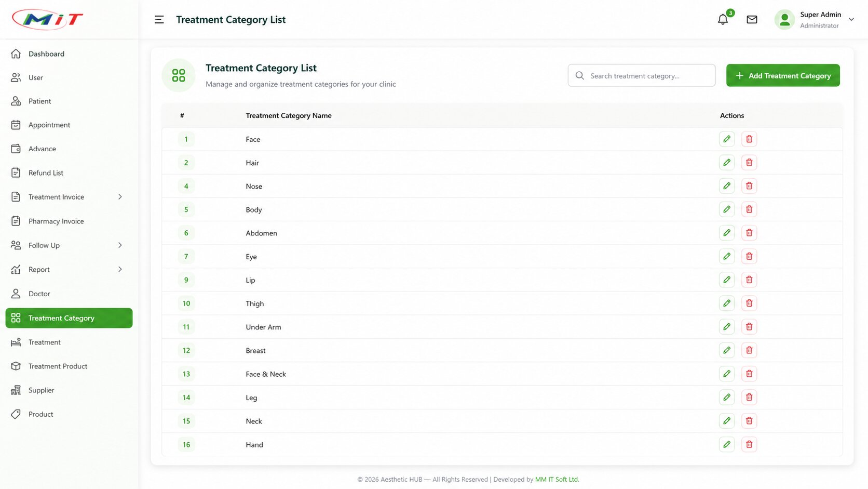This screenshot has height=489, width=868.
Task: Delete the Face & Neck category
Action: [x=749, y=374]
